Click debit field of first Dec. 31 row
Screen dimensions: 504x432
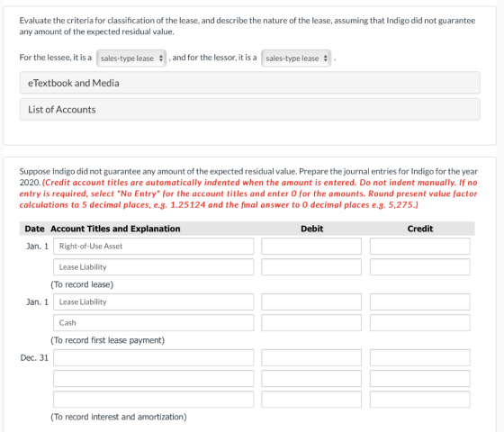click(x=311, y=358)
